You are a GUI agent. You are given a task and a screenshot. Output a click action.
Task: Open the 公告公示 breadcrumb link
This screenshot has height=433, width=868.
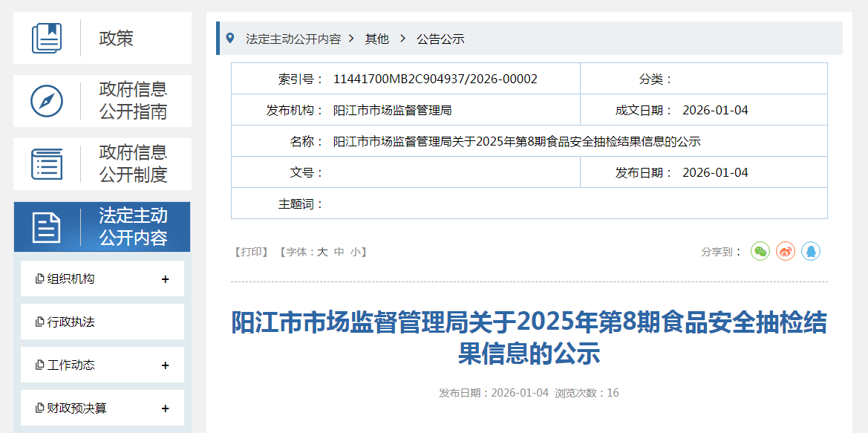tap(440, 38)
